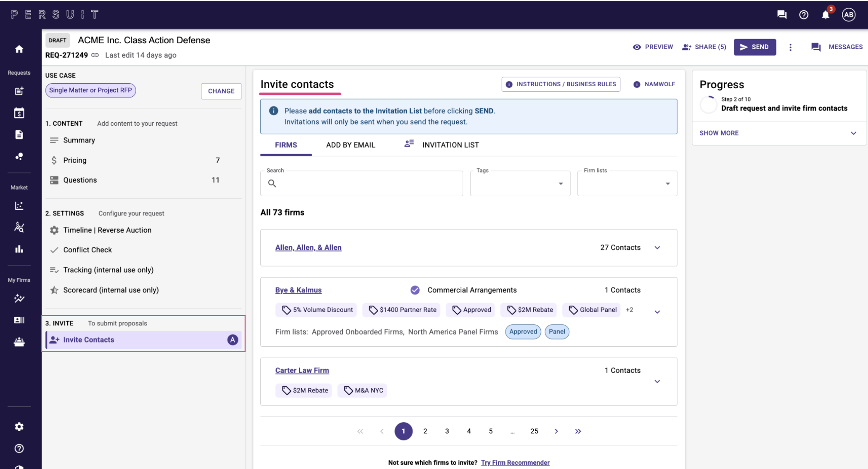
Task: Click into the firm Search field
Action: (362, 183)
